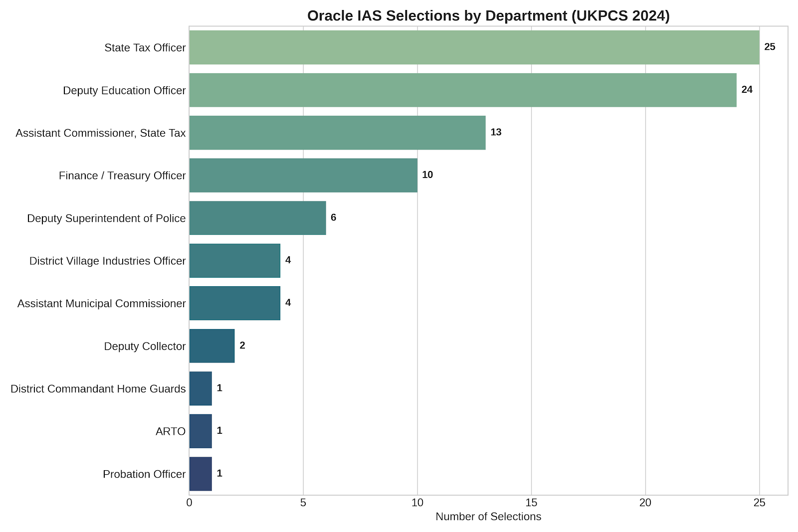798x532 pixels.
Task: Click the Probation Officer bar
Action: click(200, 474)
